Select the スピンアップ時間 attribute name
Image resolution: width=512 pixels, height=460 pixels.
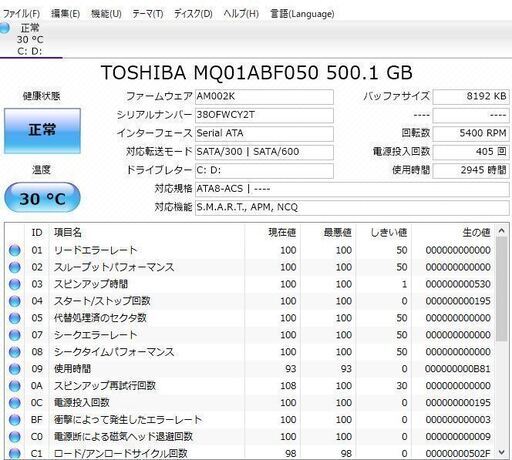pos(91,284)
